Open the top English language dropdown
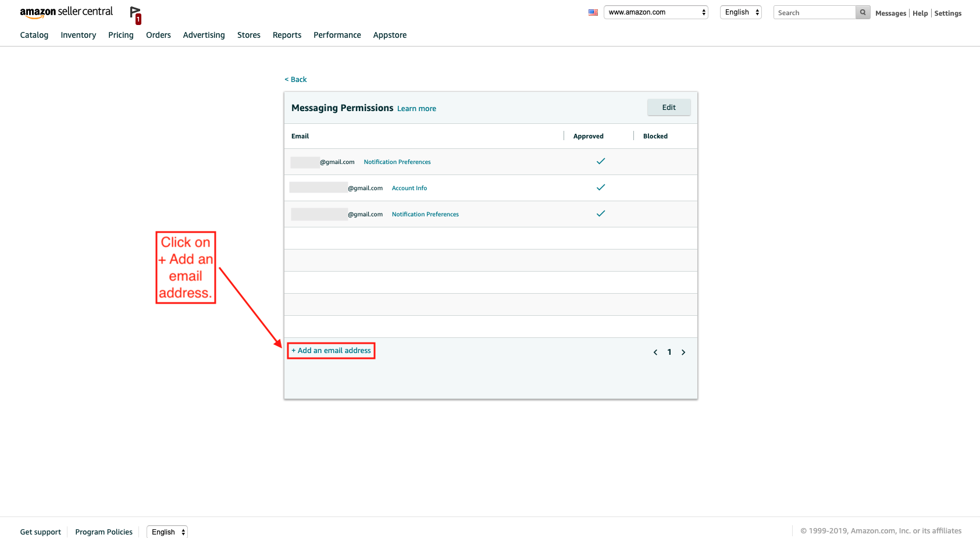The height and width of the screenshot is (538, 980). 740,12
